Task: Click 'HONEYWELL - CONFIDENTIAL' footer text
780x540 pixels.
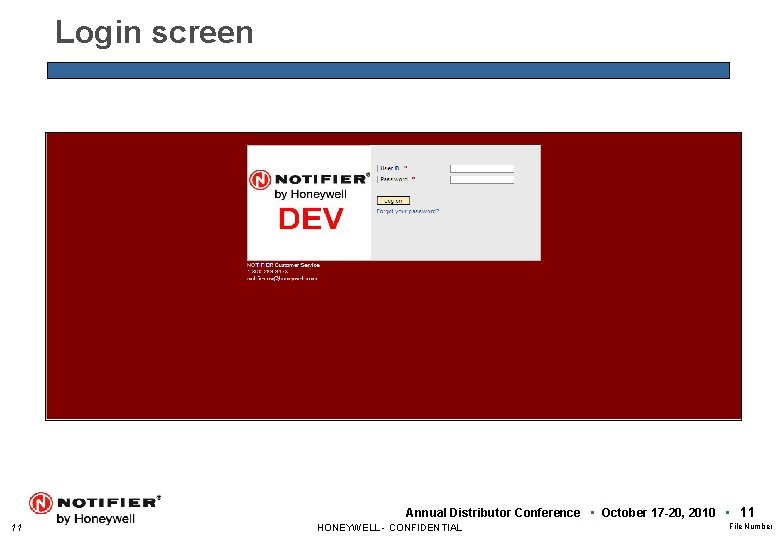Action: (x=389, y=528)
